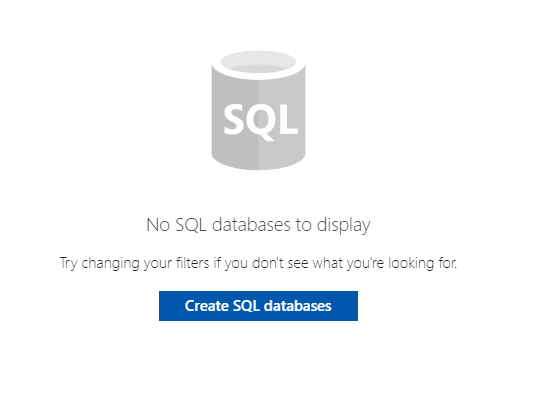Click the "No SQL databases to display" heading
The width and height of the screenshot is (544, 398).
(x=258, y=226)
